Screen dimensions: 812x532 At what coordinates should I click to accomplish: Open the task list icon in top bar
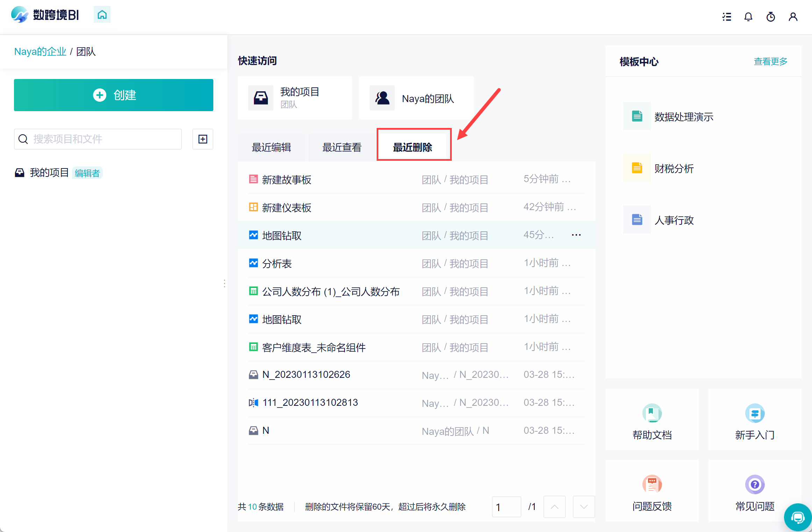pyautogui.click(x=727, y=17)
